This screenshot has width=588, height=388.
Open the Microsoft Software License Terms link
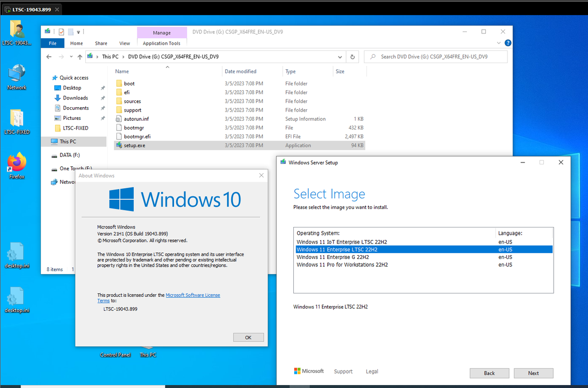pos(192,295)
